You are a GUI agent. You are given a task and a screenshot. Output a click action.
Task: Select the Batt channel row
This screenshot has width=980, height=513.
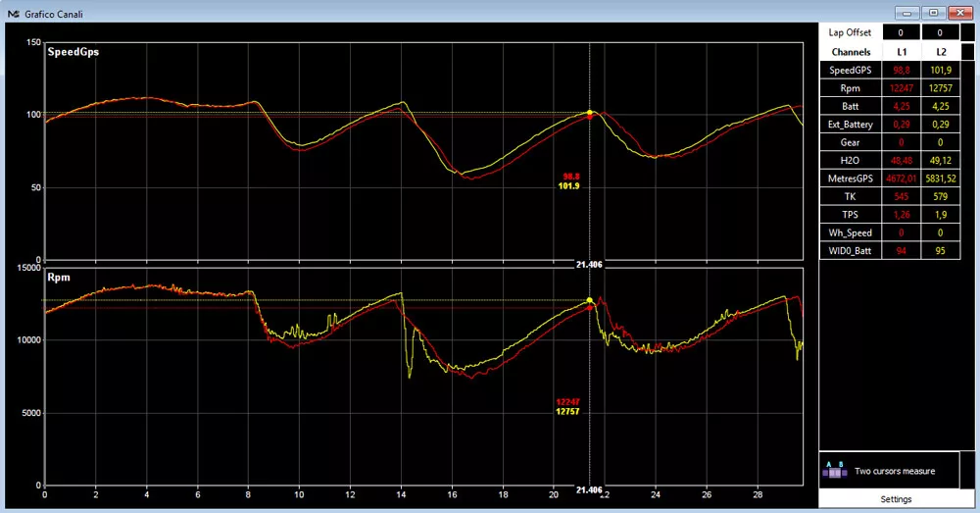click(x=890, y=106)
